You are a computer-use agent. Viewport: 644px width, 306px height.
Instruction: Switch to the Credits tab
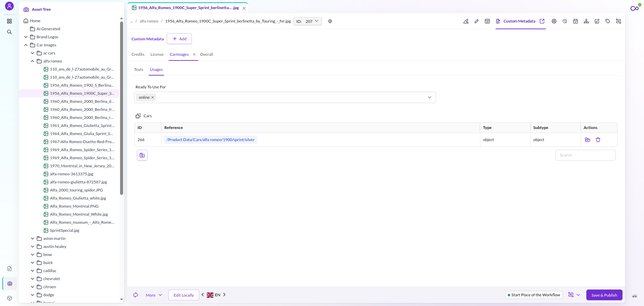click(138, 54)
